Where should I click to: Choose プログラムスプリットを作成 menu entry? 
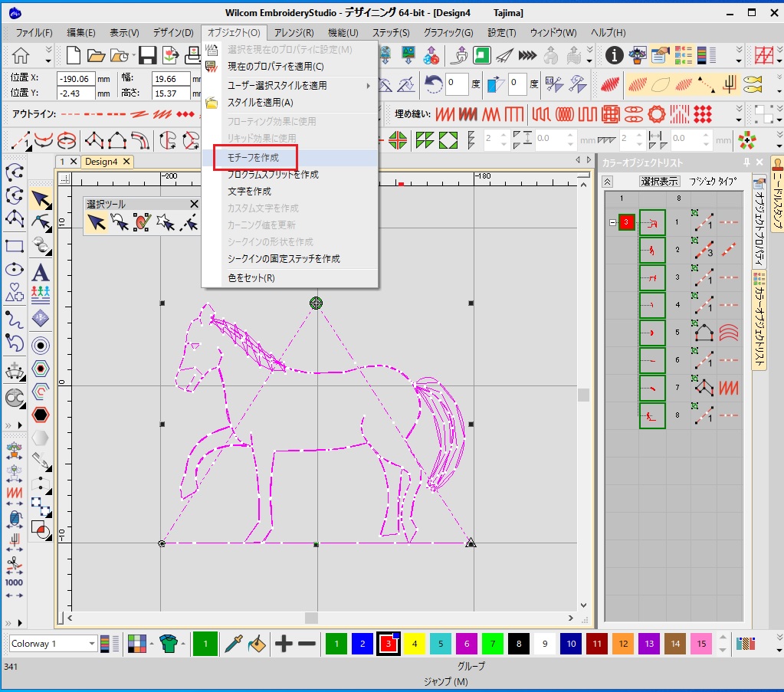click(x=290, y=175)
